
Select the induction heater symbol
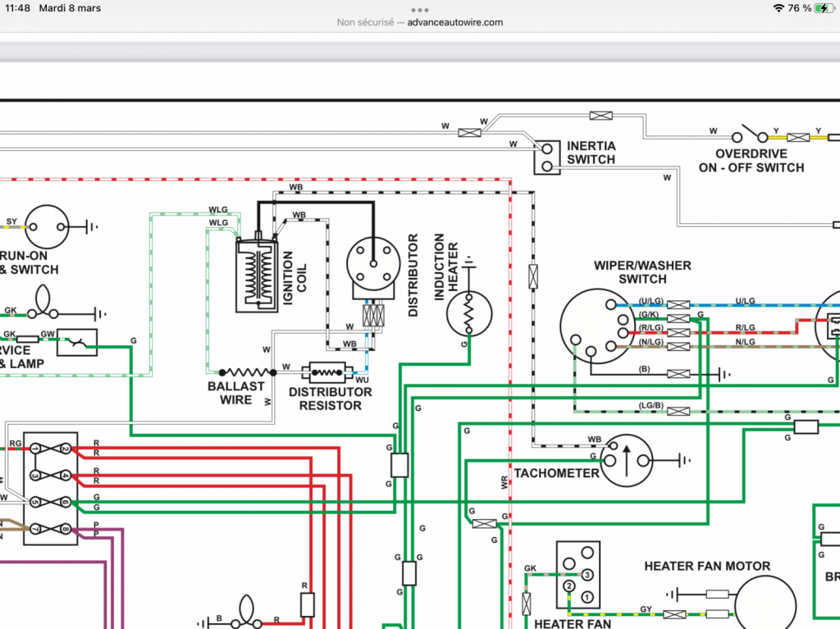click(468, 313)
